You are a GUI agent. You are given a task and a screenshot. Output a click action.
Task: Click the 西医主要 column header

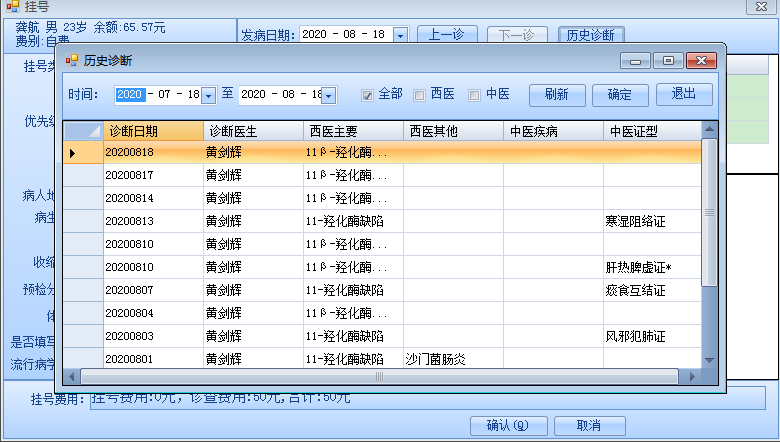pyautogui.click(x=353, y=131)
